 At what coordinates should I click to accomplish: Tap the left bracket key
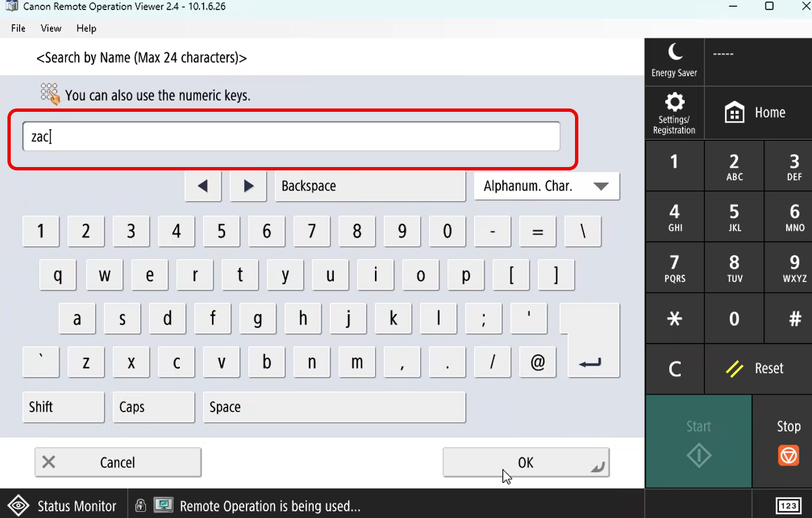(510, 275)
